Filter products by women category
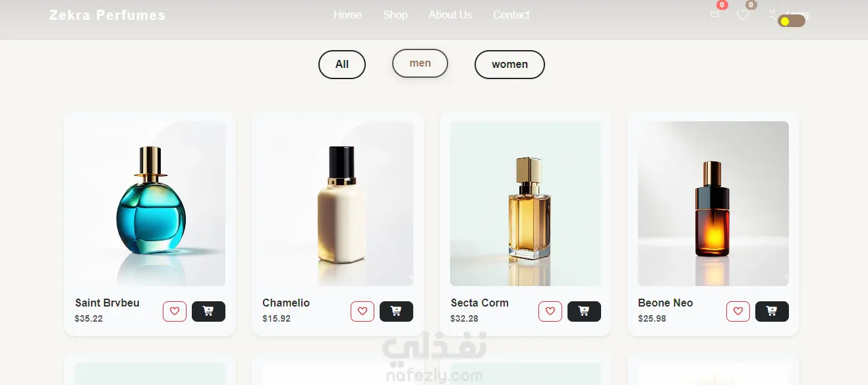Image resolution: width=868 pixels, height=385 pixels. 509,65
